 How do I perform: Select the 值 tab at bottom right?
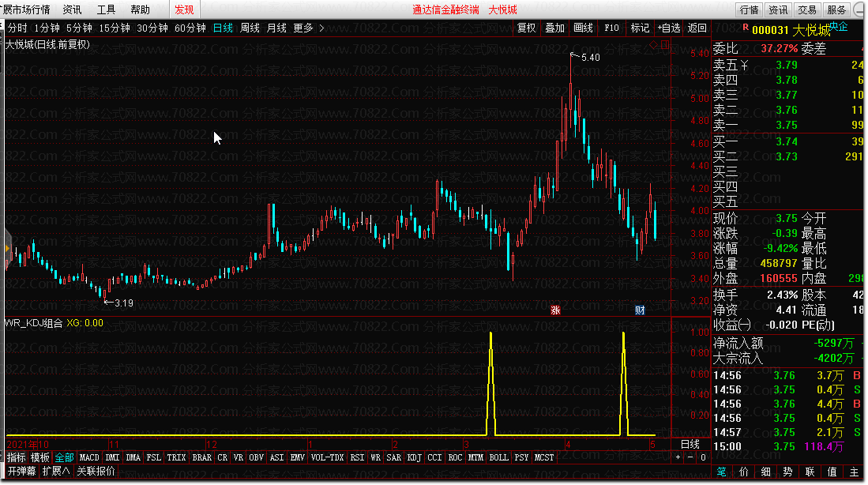tap(832, 472)
